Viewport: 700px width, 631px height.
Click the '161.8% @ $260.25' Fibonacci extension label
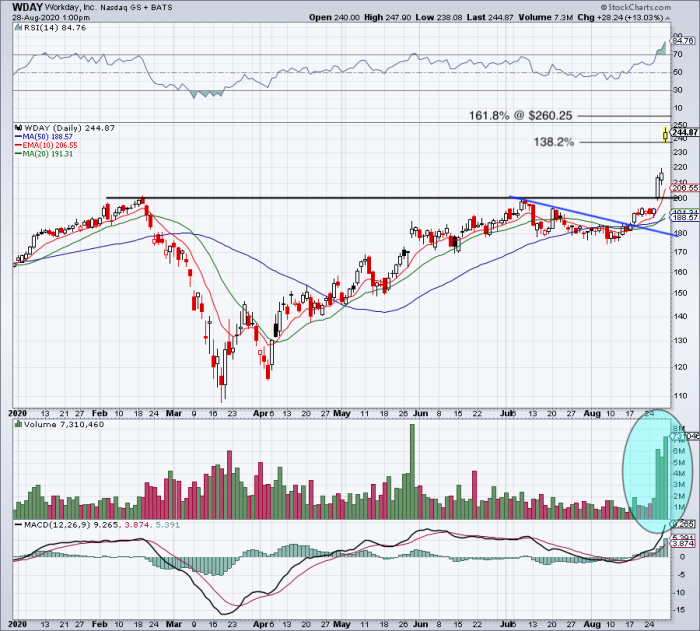click(x=520, y=116)
